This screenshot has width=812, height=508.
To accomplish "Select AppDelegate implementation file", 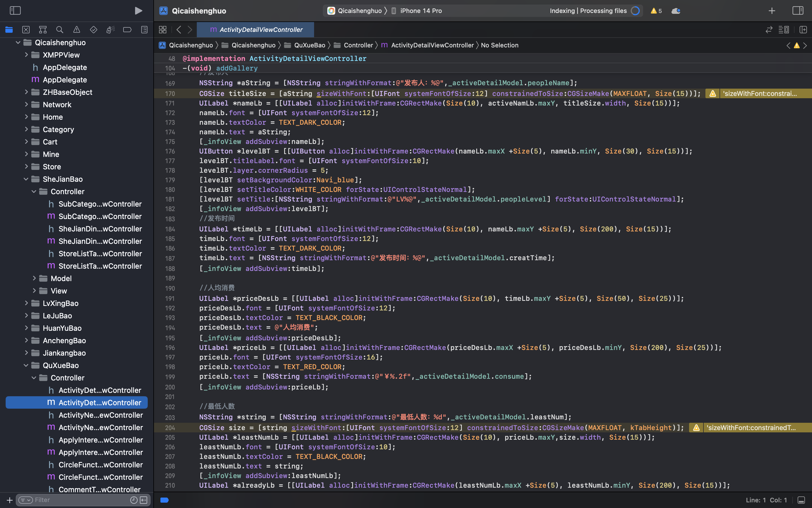I will [76, 80].
